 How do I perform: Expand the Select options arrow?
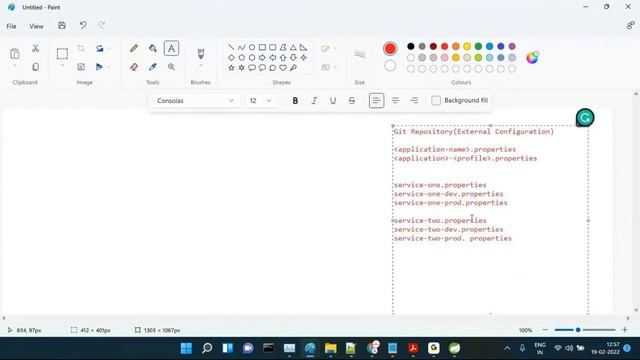pyautogui.click(x=62, y=66)
